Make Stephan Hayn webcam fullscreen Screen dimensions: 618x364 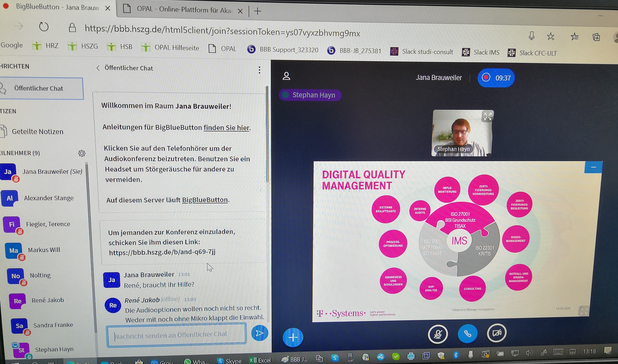(x=488, y=116)
